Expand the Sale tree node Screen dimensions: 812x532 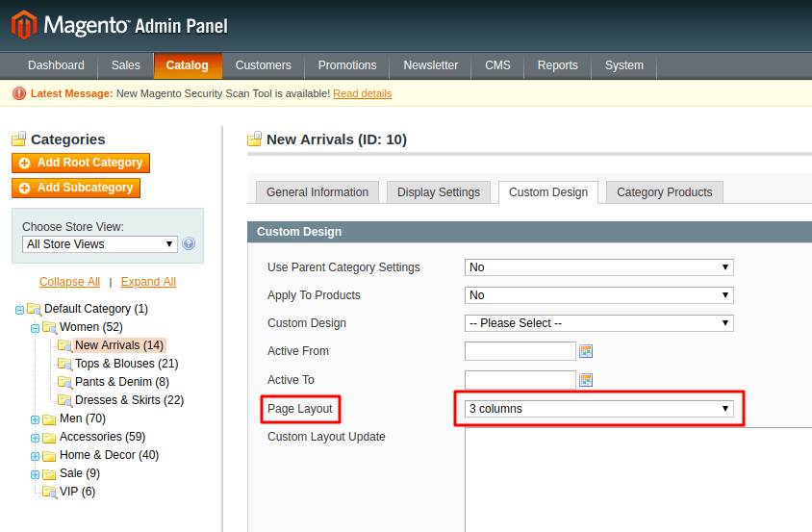[35, 474]
